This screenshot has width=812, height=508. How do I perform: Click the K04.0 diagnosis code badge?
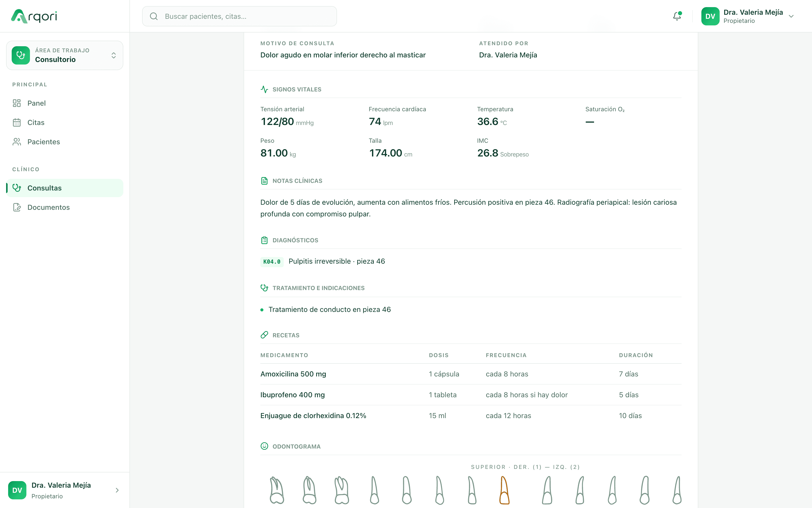(x=272, y=262)
